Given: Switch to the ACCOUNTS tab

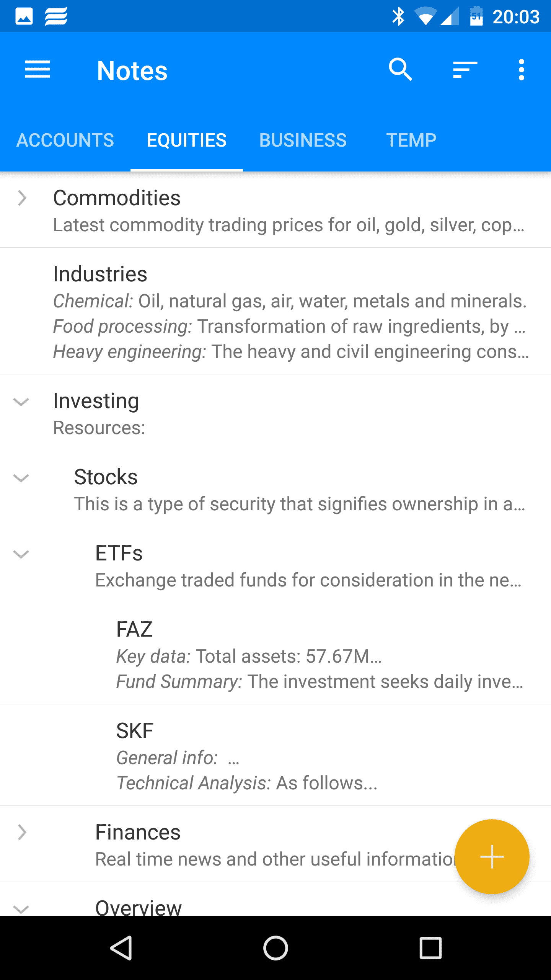Looking at the screenshot, I should pos(65,140).
